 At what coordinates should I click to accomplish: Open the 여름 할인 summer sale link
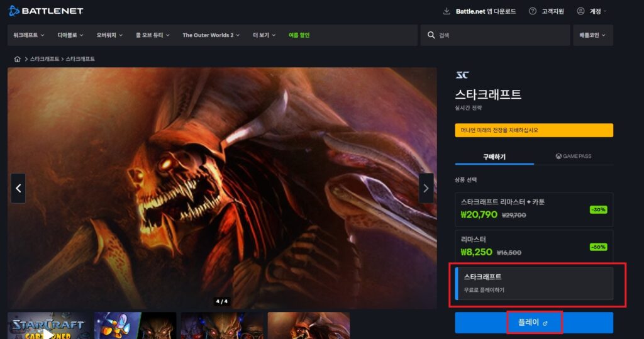[299, 35]
